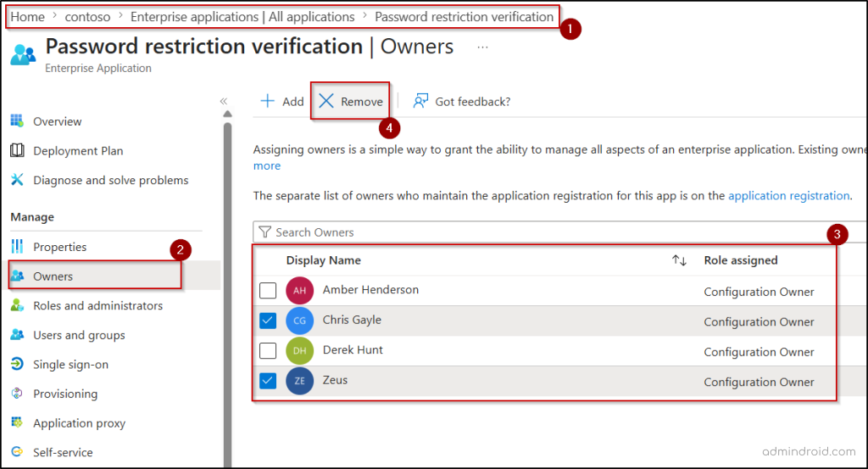Viewport: 868px width, 469px height.
Task: Collapse the sidebar with double chevron
Action: [x=224, y=101]
